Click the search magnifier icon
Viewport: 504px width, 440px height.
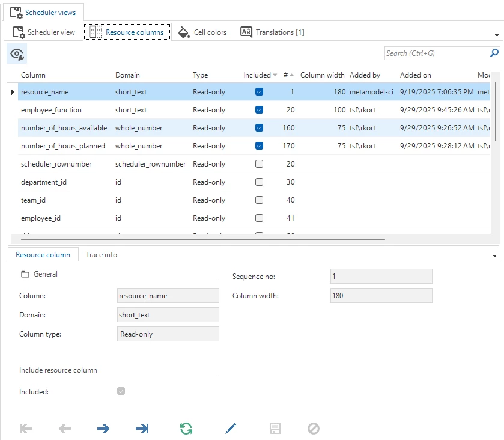(494, 53)
